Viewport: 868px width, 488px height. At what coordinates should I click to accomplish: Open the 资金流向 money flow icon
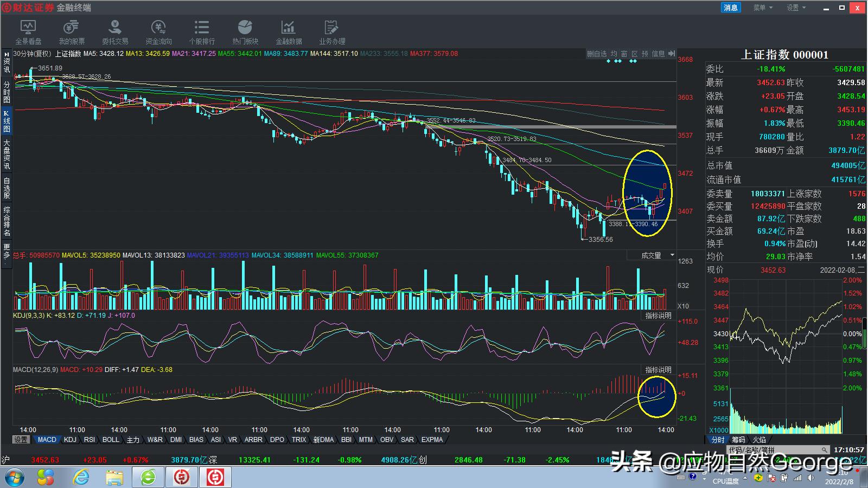coord(158,31)
